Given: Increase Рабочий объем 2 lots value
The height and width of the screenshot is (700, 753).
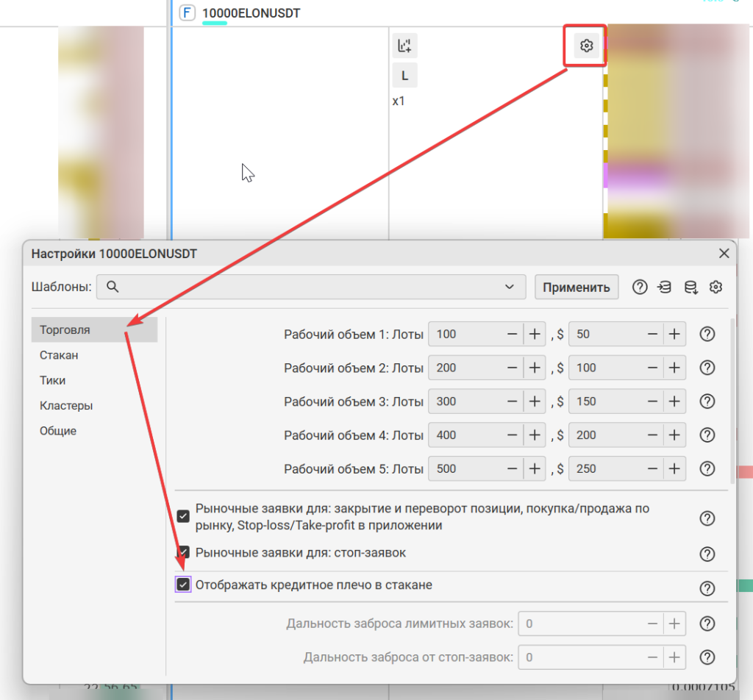Looking at the screenshot, I should point(535,368).
